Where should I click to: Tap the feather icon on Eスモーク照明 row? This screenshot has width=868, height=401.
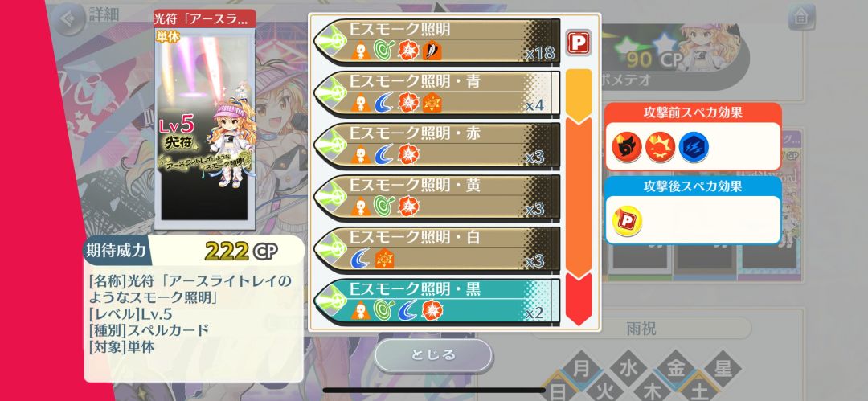click(x=432, y=51)
